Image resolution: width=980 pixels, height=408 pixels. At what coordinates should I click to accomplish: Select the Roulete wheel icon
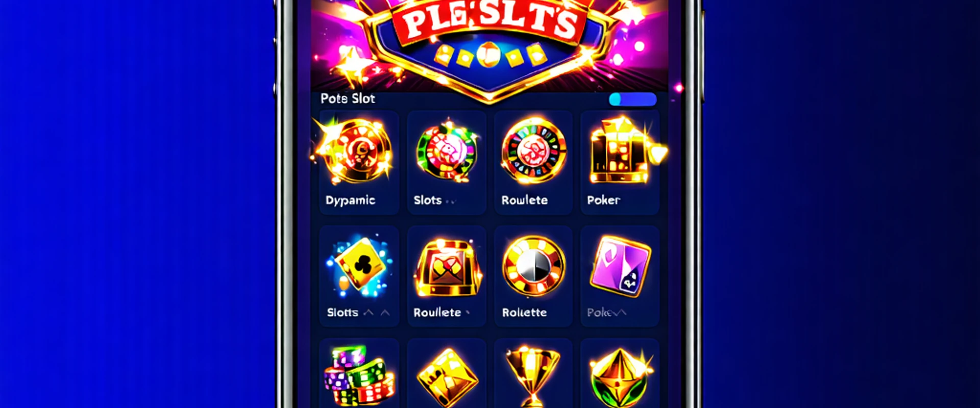pos(533,151)
